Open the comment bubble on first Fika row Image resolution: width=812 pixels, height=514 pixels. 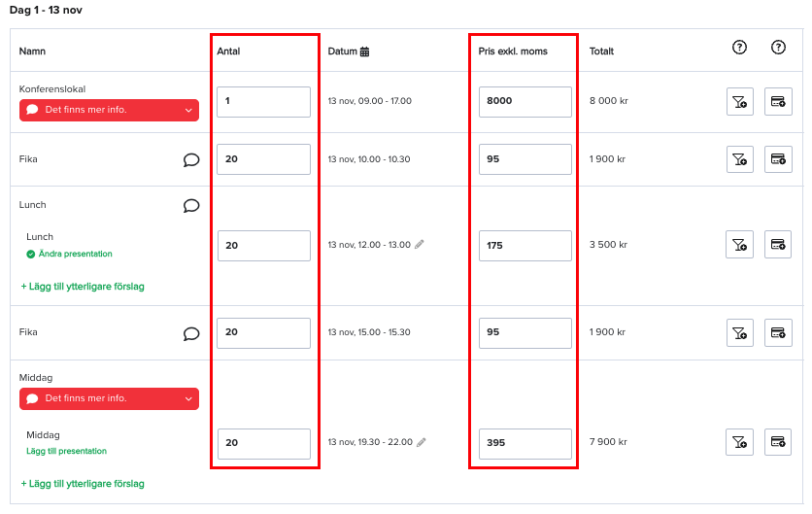[x=191, y=159]
